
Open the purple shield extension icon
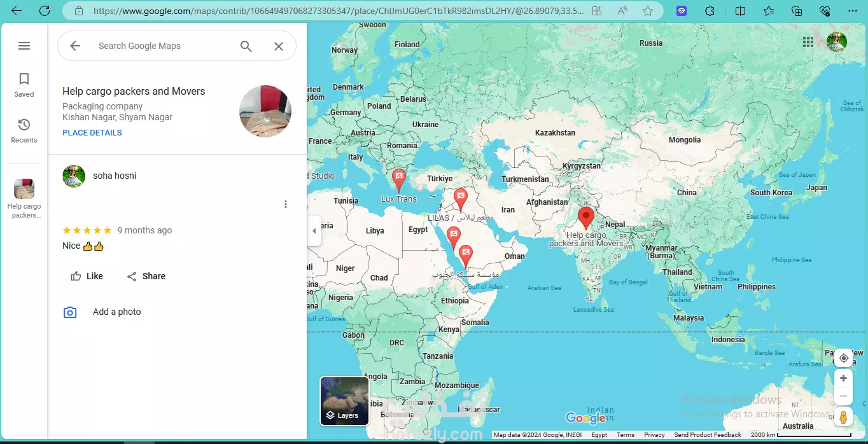click(x=682, y=11)
